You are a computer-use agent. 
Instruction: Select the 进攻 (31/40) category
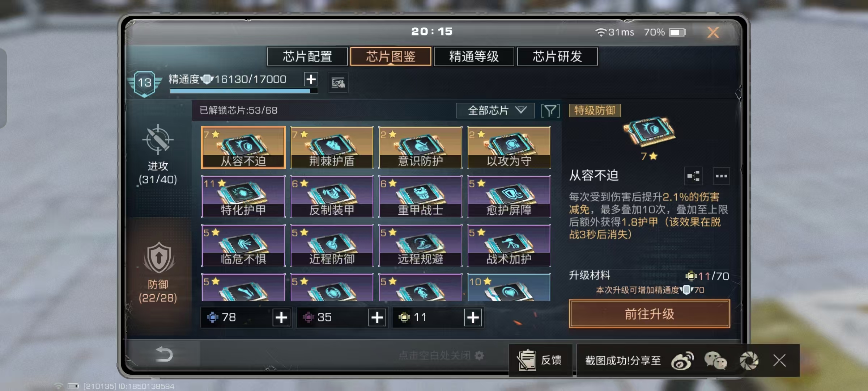click(158, 155)
